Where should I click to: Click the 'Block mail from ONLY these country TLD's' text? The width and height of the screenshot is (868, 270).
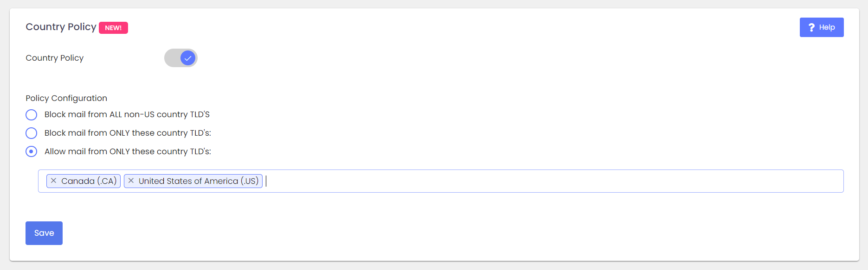(x=128, y=133)
